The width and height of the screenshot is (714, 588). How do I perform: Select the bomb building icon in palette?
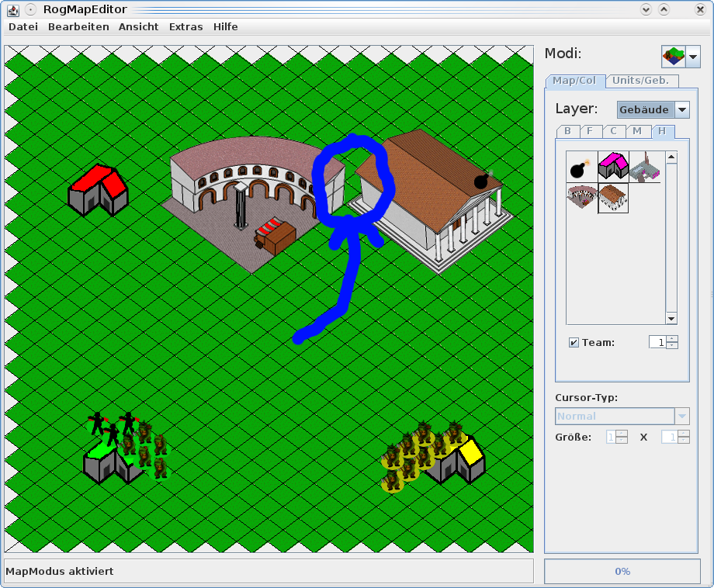[581, 167]
